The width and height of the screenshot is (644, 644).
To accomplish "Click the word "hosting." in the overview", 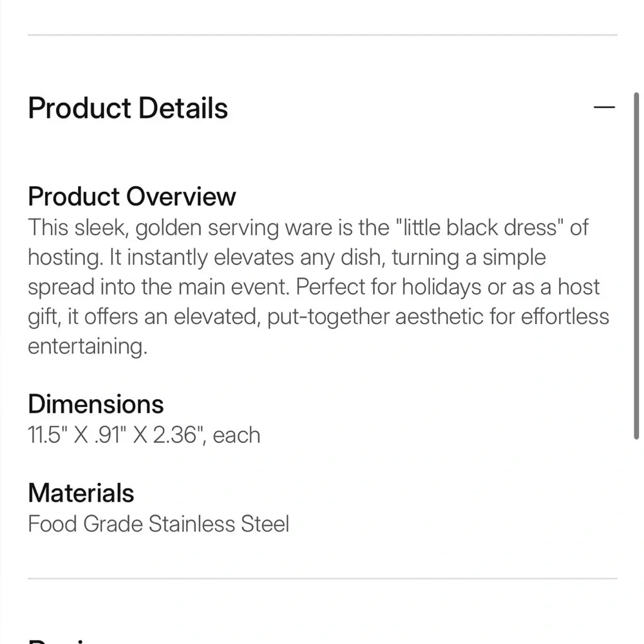I will click(65, 258).
